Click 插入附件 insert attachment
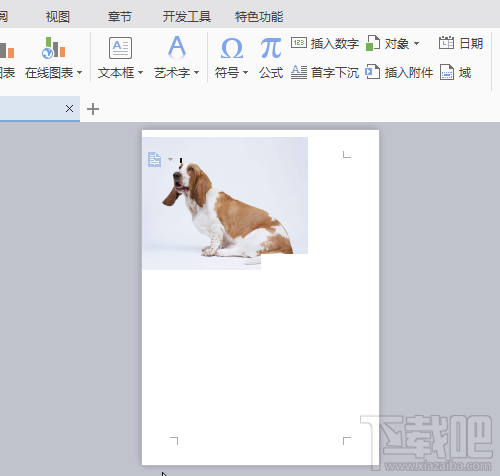 pyautogui.click(x=399, y=72)
